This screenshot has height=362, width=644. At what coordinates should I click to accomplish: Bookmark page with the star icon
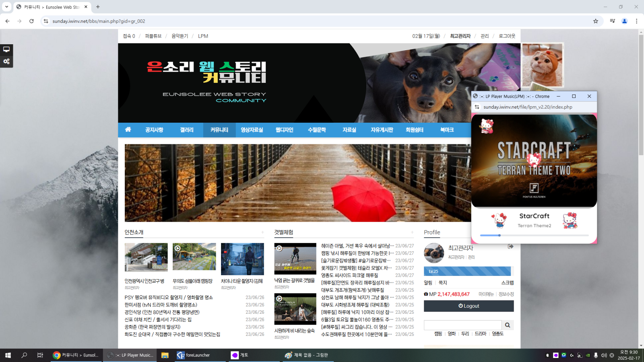tap(596, 21)
